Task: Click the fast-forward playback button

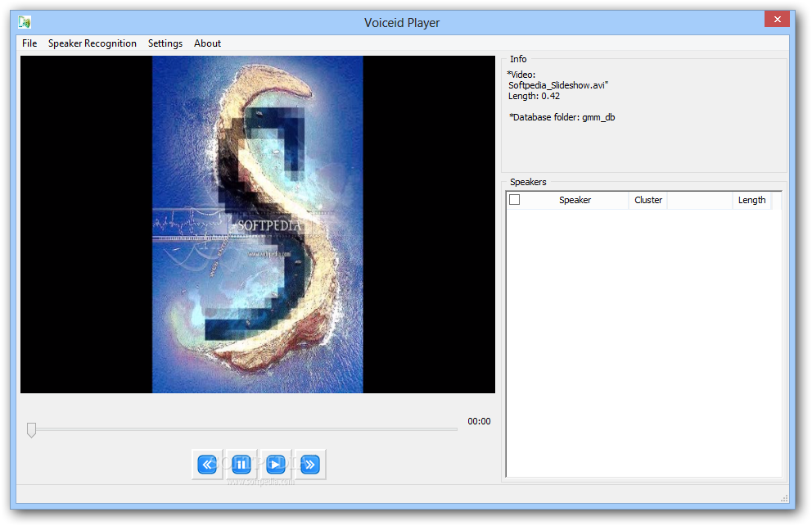Action: pyautogui.click(x=309, y=465)
